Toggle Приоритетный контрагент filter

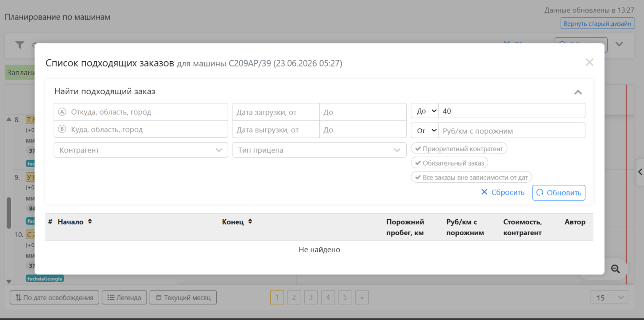[459, 149]
